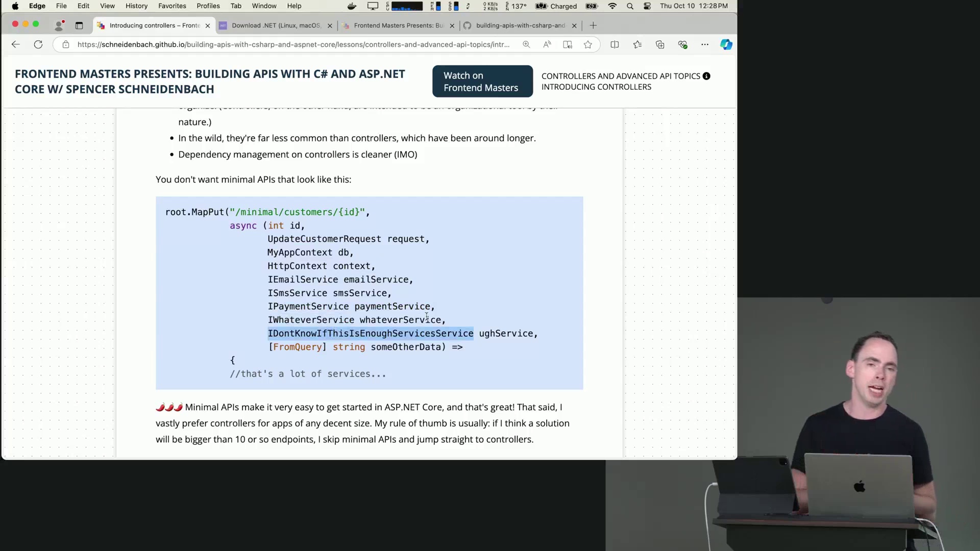This screenshot has height=551, width=980.
Task: Click the Docker whale menu bar icon
Action: point(352,6)
